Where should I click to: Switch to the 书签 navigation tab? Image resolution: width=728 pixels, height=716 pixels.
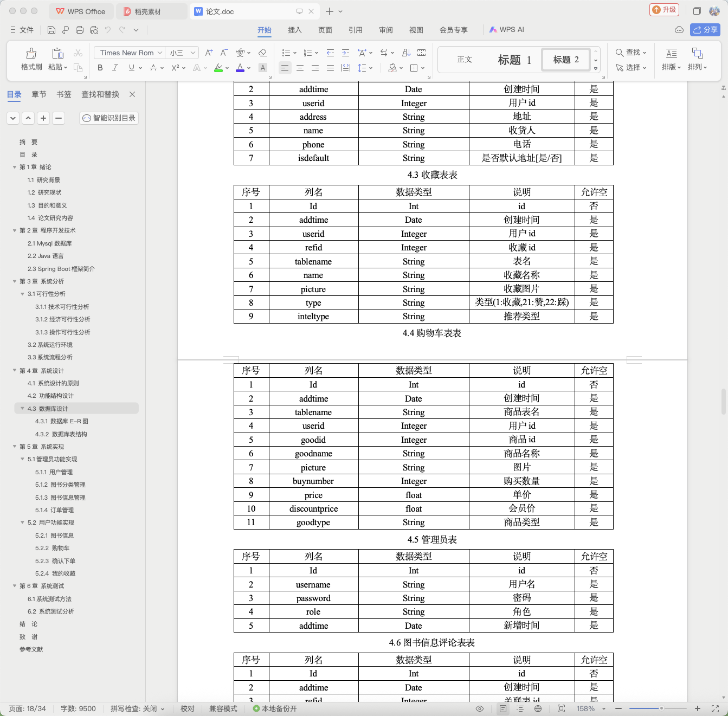(x=64, y=94)
